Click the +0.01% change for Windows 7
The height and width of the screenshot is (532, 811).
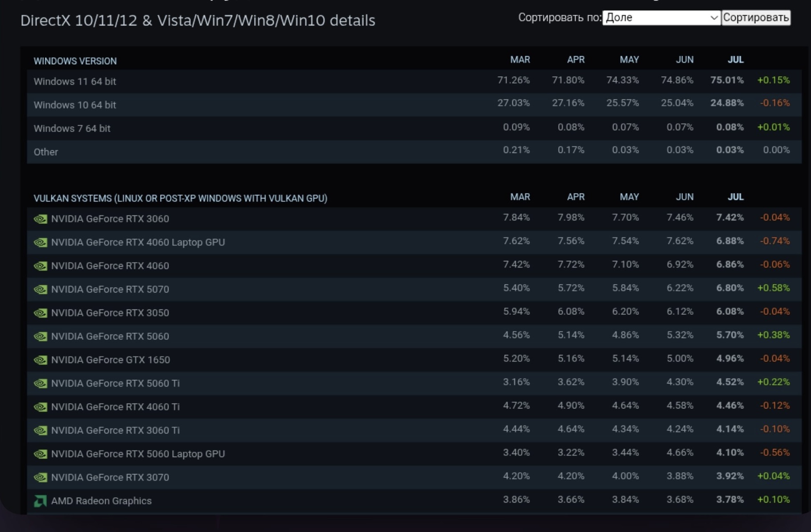774,127
